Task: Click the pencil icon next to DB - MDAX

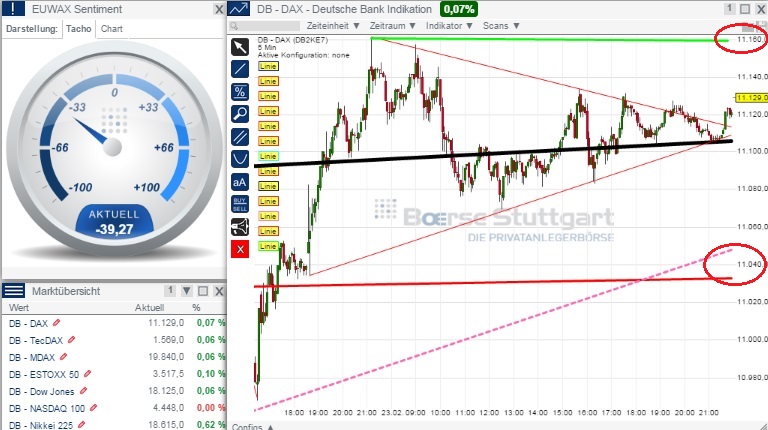Action: [x=64, y=357]
